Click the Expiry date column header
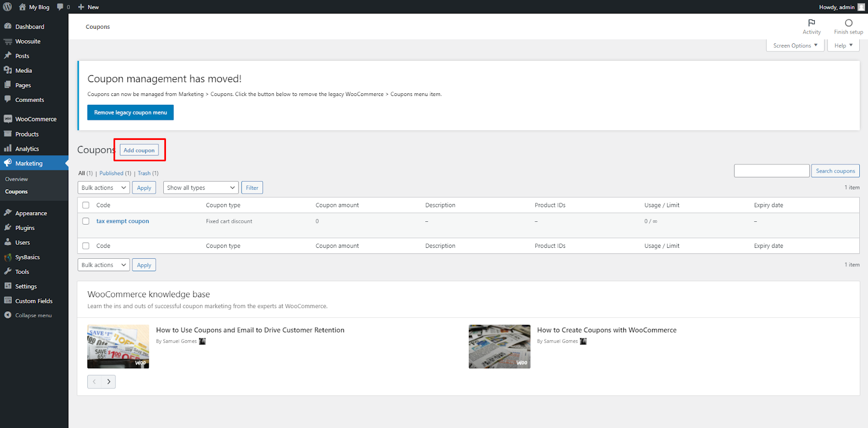The height and width of the screenshot is (428, 868). click(768, 205)
